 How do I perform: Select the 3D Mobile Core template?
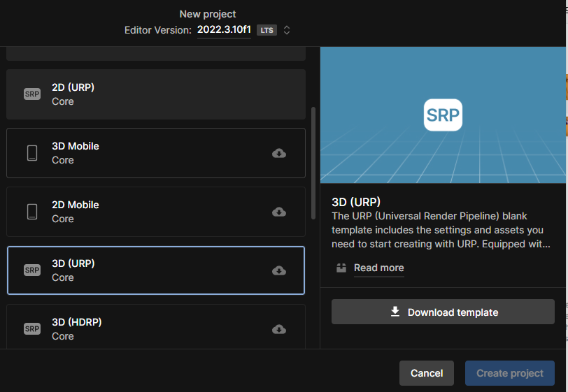click(x=156, y=153)
